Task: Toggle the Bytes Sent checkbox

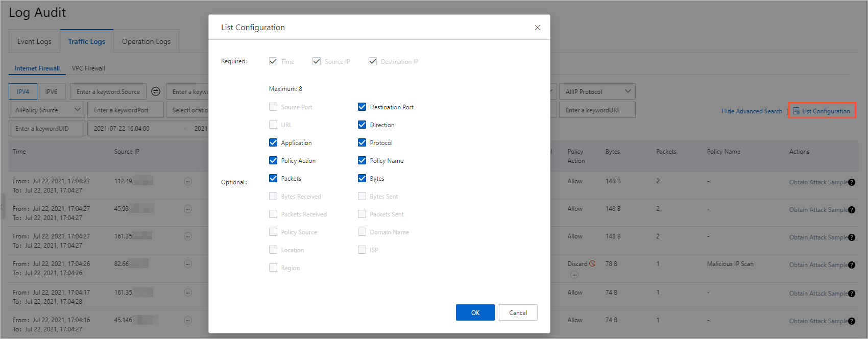Action: click(362, 196)
